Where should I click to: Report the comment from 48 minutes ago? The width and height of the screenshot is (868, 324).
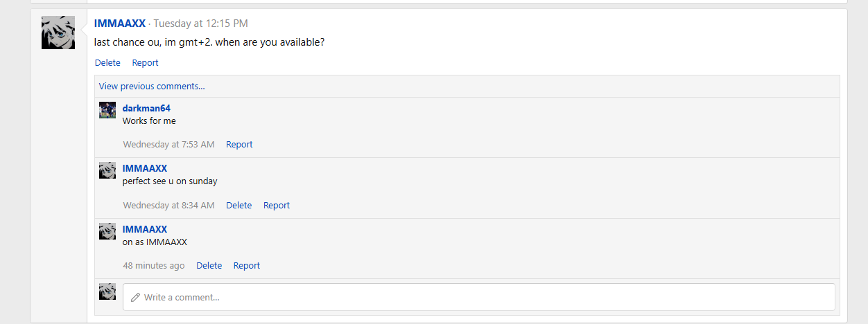247,265
